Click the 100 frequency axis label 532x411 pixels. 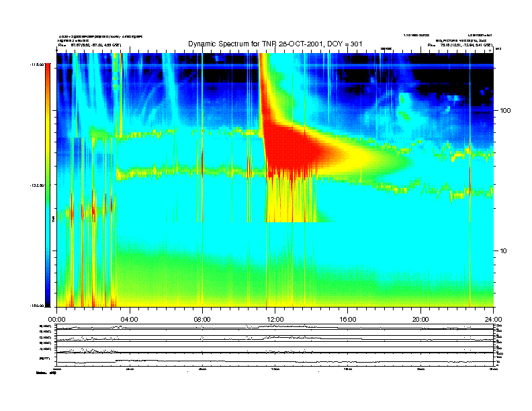click(x=506, y=111)
